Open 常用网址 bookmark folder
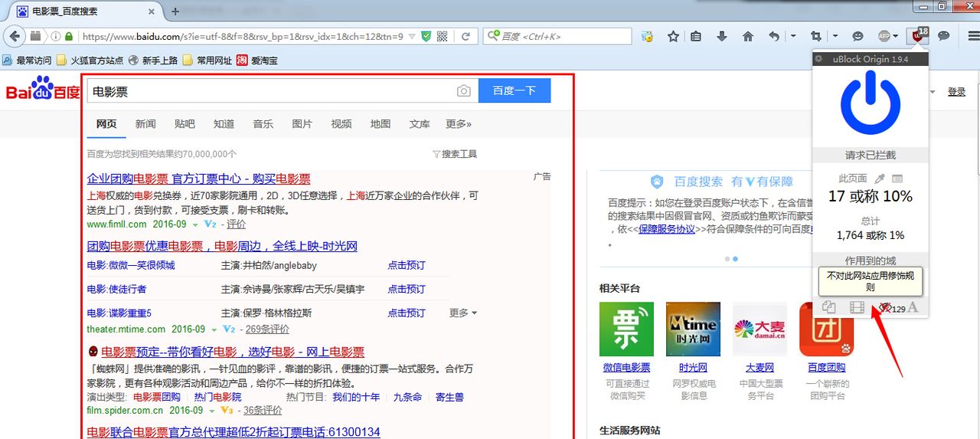 [207, 60]
